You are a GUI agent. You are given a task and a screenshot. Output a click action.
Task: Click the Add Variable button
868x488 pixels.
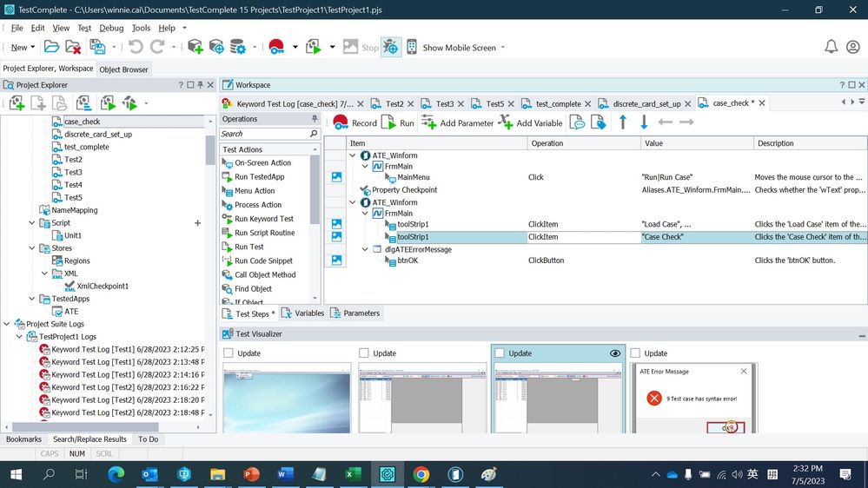[530, 123]
